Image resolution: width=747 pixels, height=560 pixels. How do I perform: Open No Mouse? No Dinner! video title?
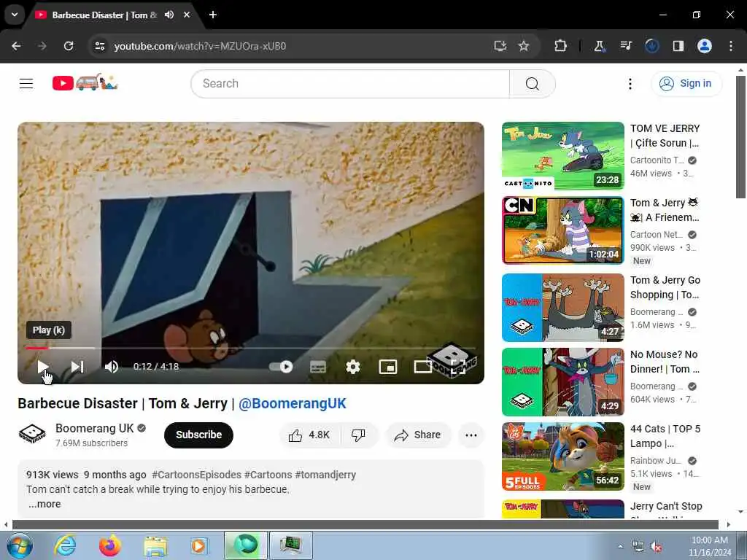pos(665,362)
